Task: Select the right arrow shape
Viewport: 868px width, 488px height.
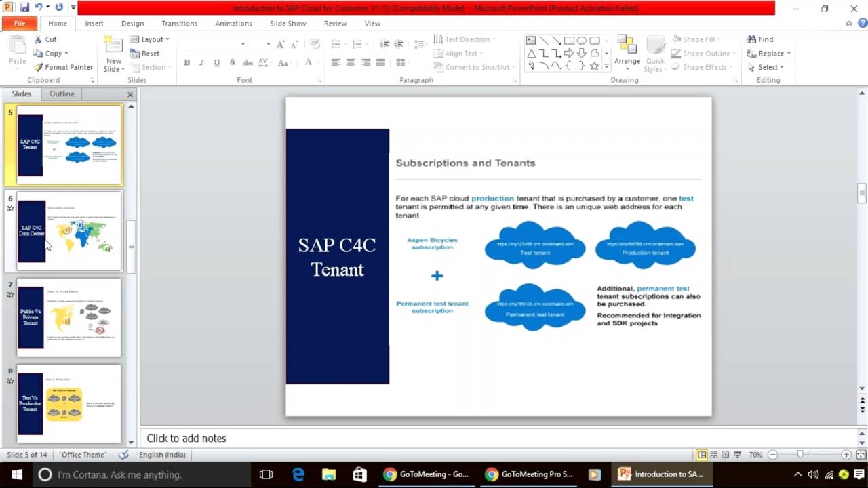Action: (x=569, y=53)
